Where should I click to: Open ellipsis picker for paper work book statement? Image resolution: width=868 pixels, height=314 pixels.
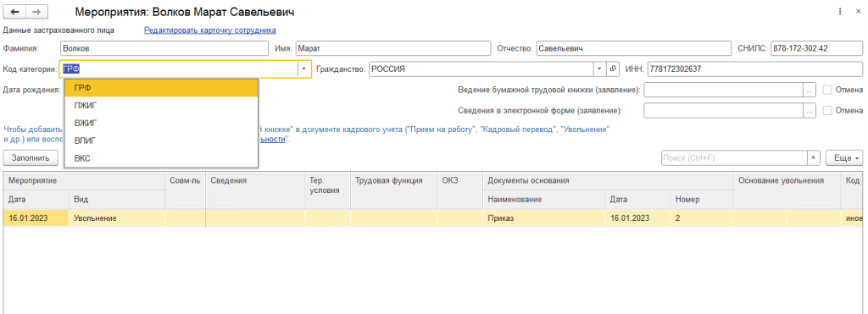810,90
